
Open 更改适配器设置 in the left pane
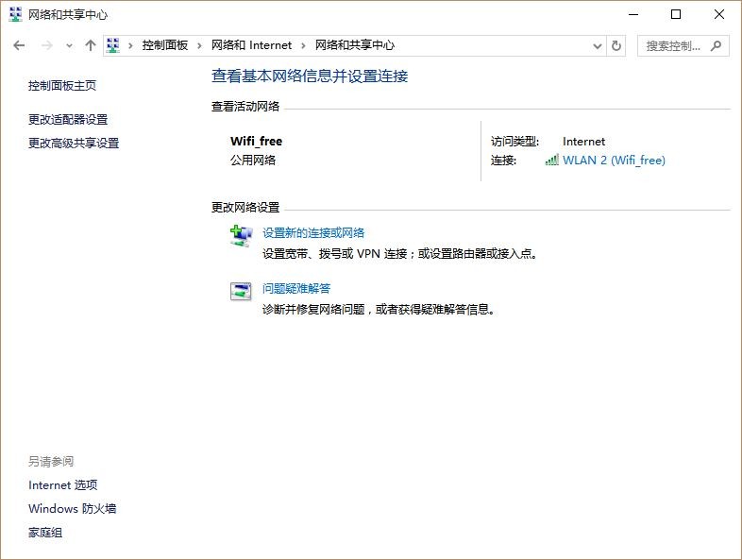click(x=68, y=119)
